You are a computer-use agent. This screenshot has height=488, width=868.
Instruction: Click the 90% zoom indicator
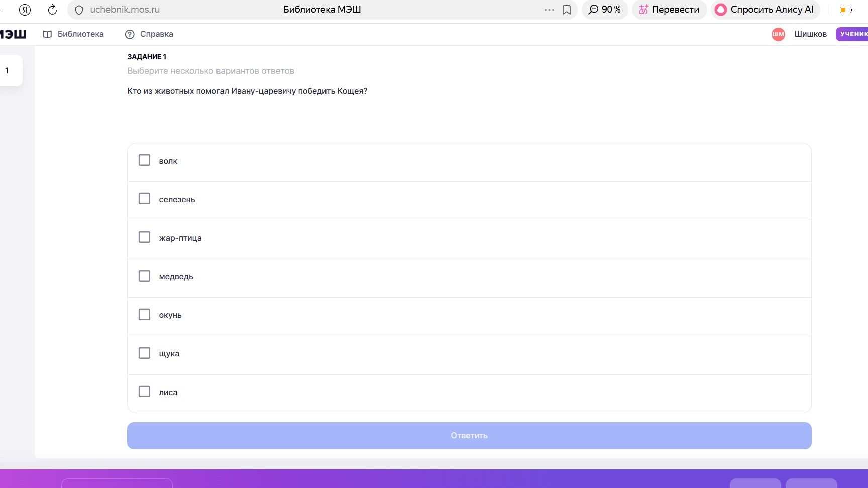click(605, 10)
